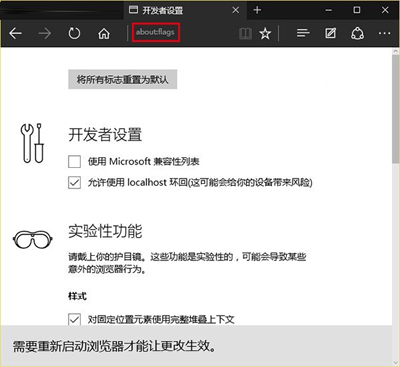Image resolution: width=400 pixels, height=367 pixels.
Task: Make a web note pen icon
Action: pyautogui.click(x=330, y=33)
